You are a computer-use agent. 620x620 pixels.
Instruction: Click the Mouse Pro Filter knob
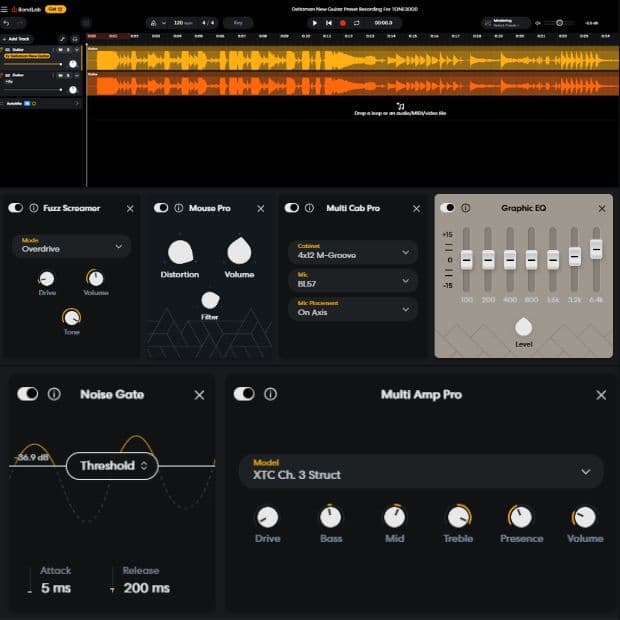210,300
